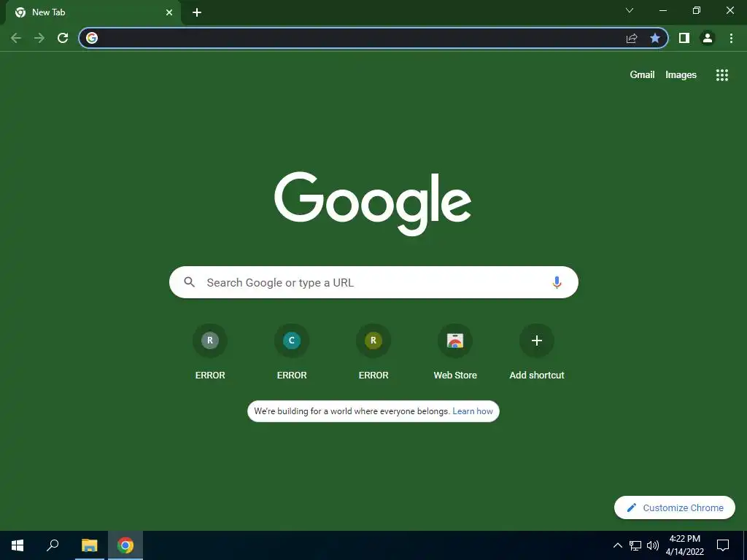747x560 pixels.
Task: Click the magnifier icon in search box
Action: [190, 282]
